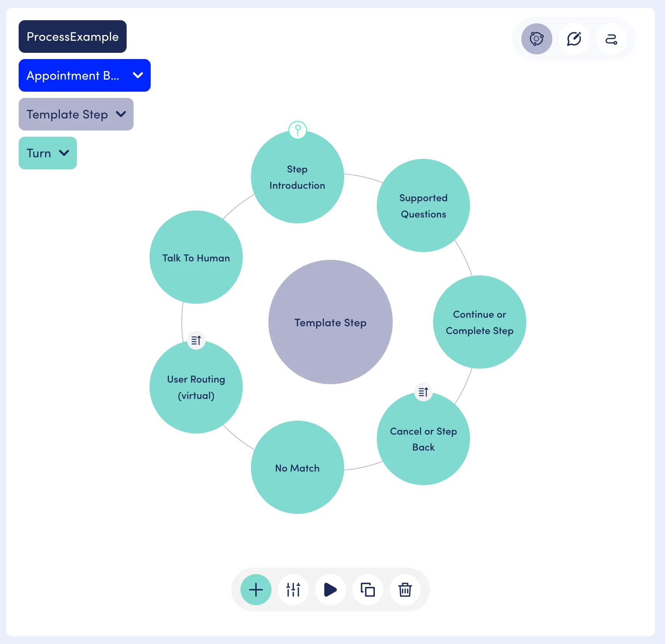Expand the Appointment B... dropdown
The image size is (665, 644).
click(x=85, y=75)
